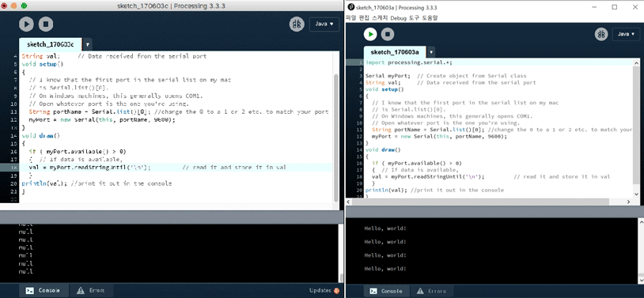Click 'myPort = new Serial' line in left editor
Image resolution: width=644 pixels, height=298 pixels.
(102, 120)
